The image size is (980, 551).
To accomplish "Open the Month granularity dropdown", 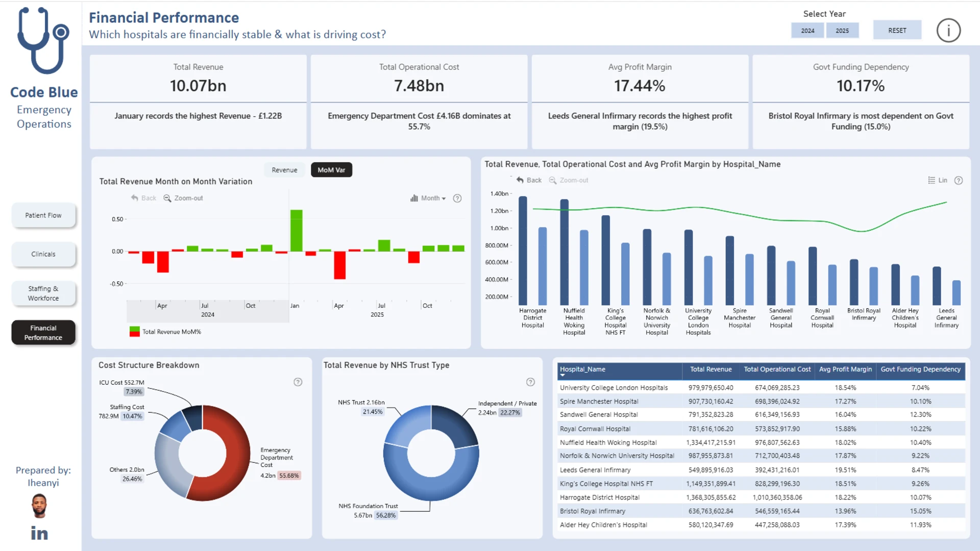I will [428, 198].
